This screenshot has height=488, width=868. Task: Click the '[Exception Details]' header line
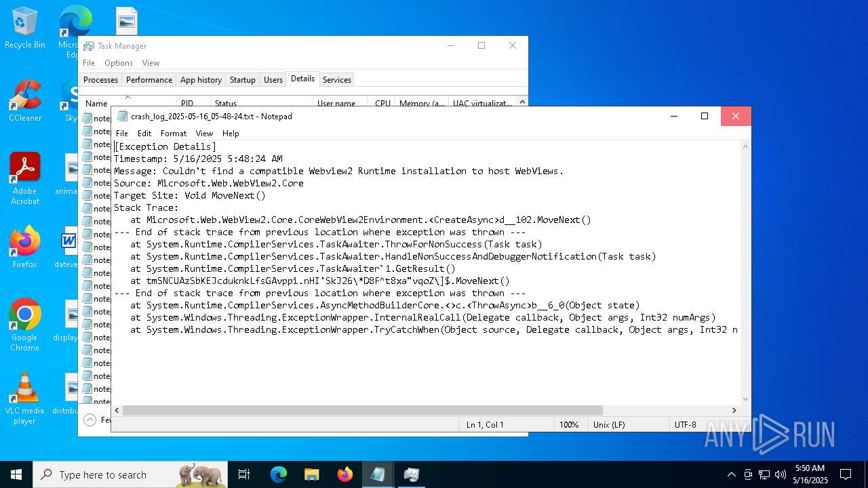[x=165, y=146]
